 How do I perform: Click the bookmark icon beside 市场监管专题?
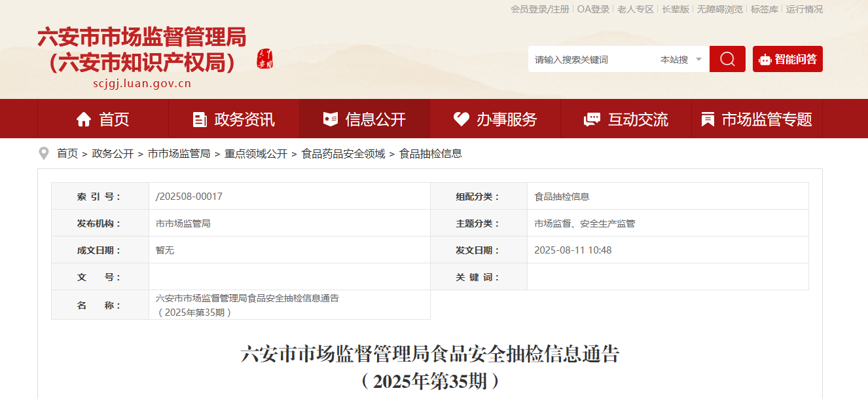point(708,119)
